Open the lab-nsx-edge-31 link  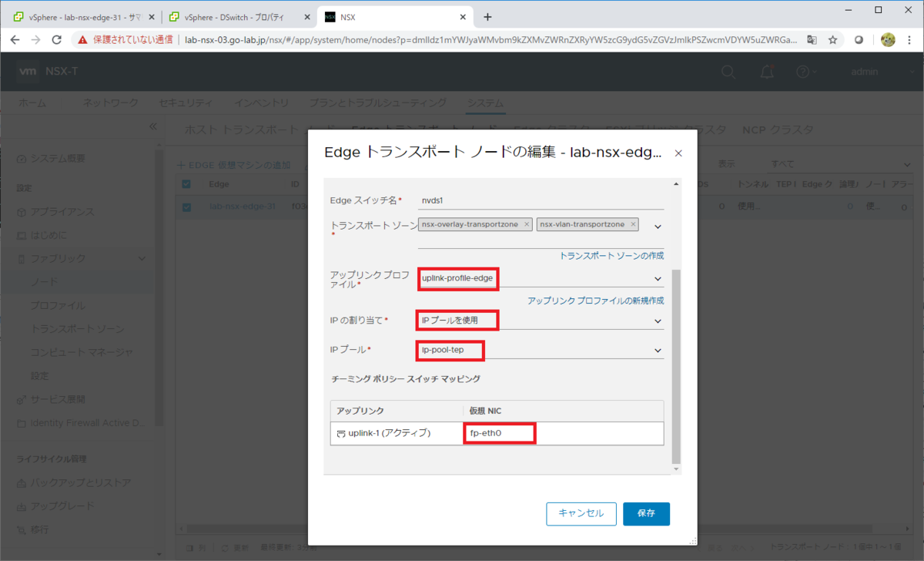pyautogui.click(x=242, y=207)
